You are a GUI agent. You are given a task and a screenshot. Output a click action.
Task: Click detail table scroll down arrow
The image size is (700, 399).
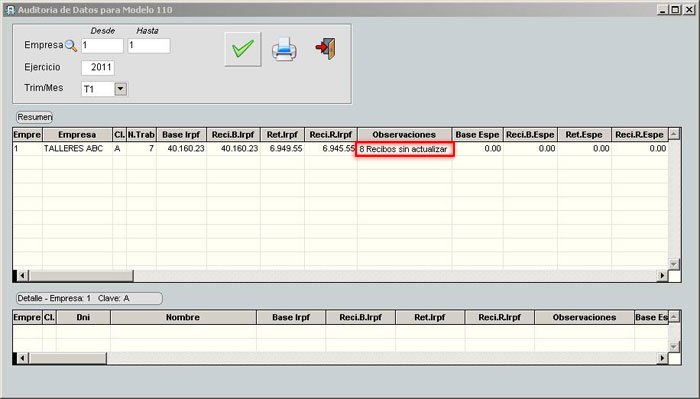pos(674,346)
